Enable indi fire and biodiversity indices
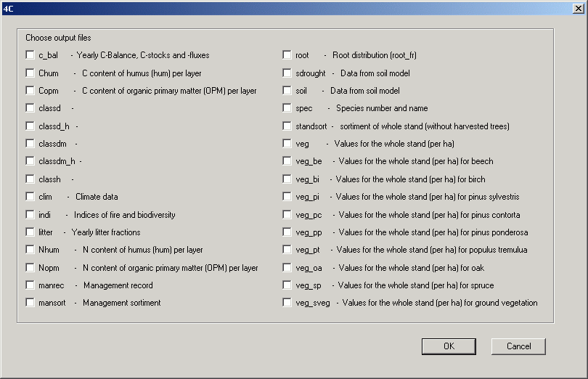 [30, 215]
